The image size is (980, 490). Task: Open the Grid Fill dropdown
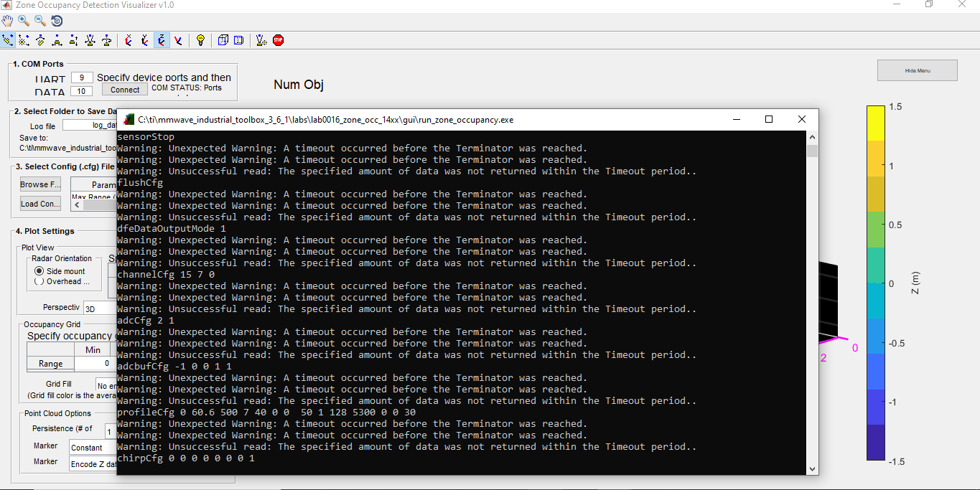106,385
